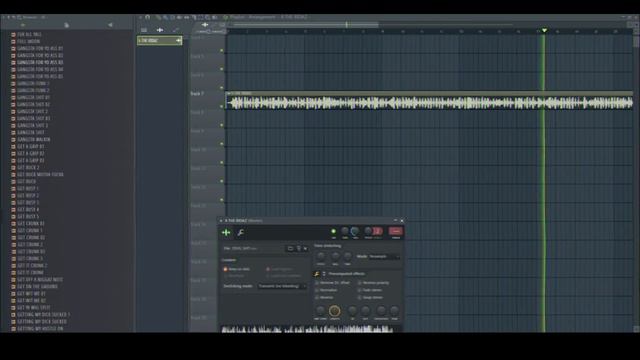Click the audio clip title bar on Track 7
This screenshot has height=360, width=640.
pyautogui.click(x=429, y=93)
